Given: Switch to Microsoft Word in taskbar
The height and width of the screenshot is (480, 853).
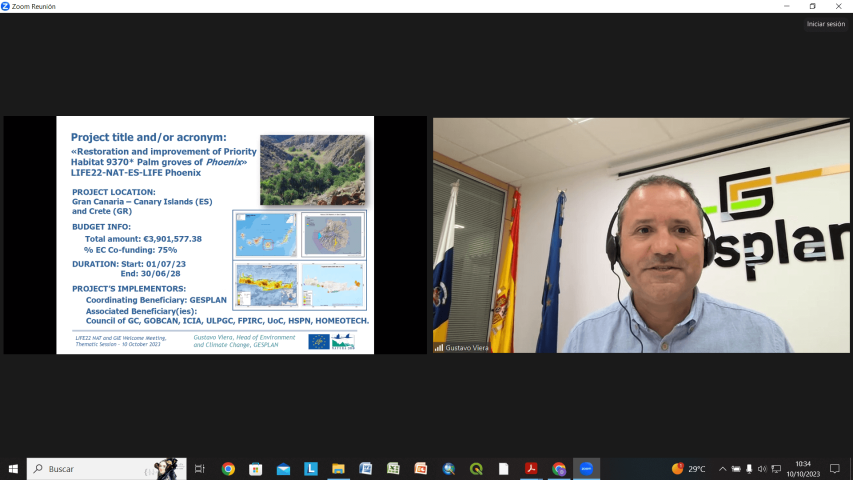Looking at the screenshot, I should [366, 469].
